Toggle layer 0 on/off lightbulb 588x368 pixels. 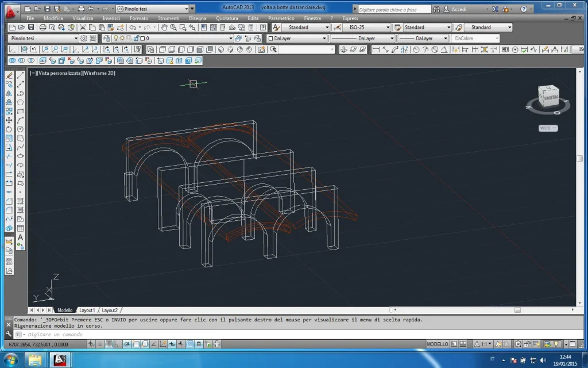tap(116, 39)
